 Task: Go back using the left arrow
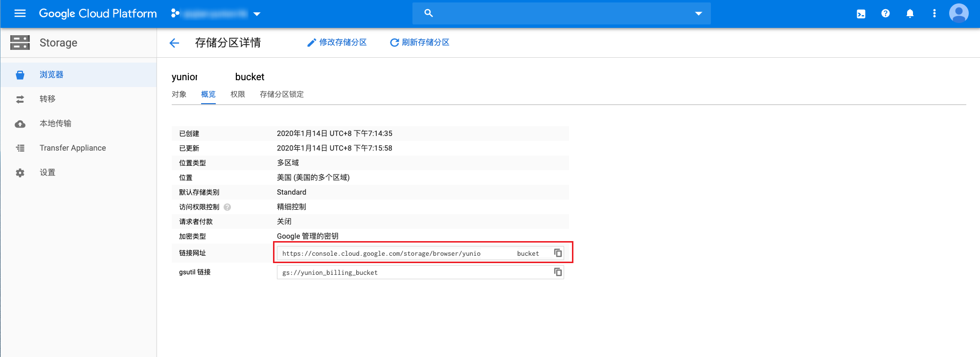point(174,43)
